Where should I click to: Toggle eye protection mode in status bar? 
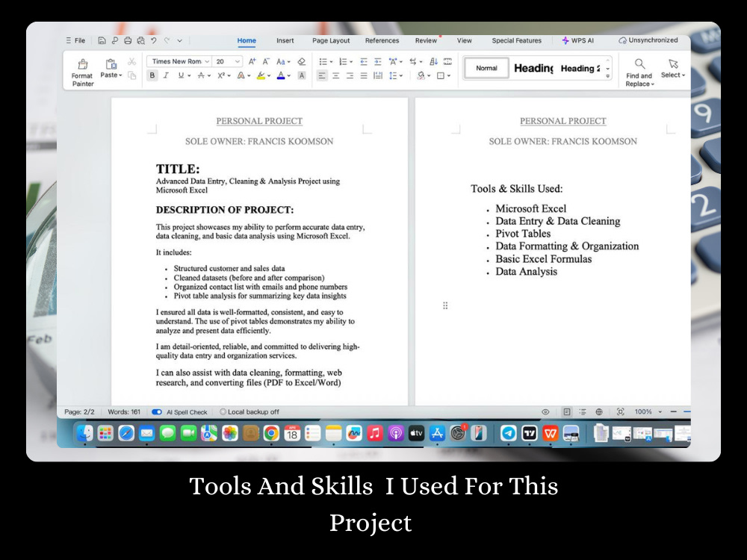[x=545, y=412]
